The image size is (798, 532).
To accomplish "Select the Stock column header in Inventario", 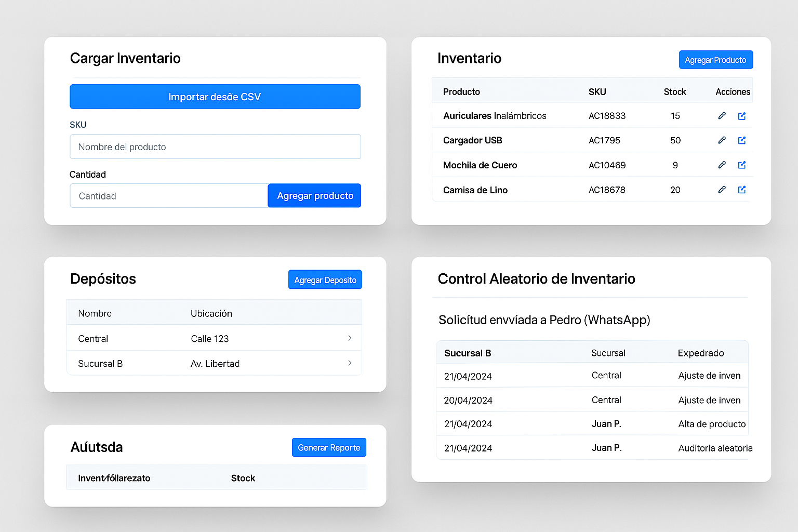I will (x=674, y=92).
